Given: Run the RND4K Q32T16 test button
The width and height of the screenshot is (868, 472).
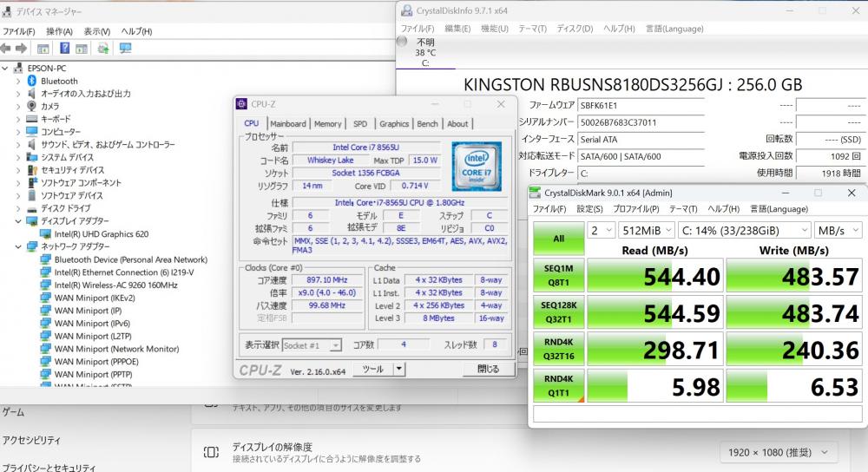Looking at the screenshot, I should coord(558,349).
